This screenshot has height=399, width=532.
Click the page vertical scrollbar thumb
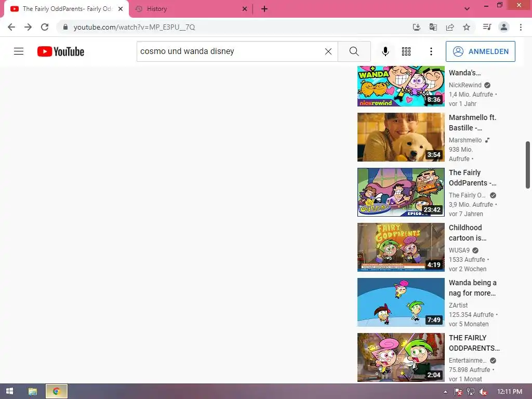click(x=528, y=165)
